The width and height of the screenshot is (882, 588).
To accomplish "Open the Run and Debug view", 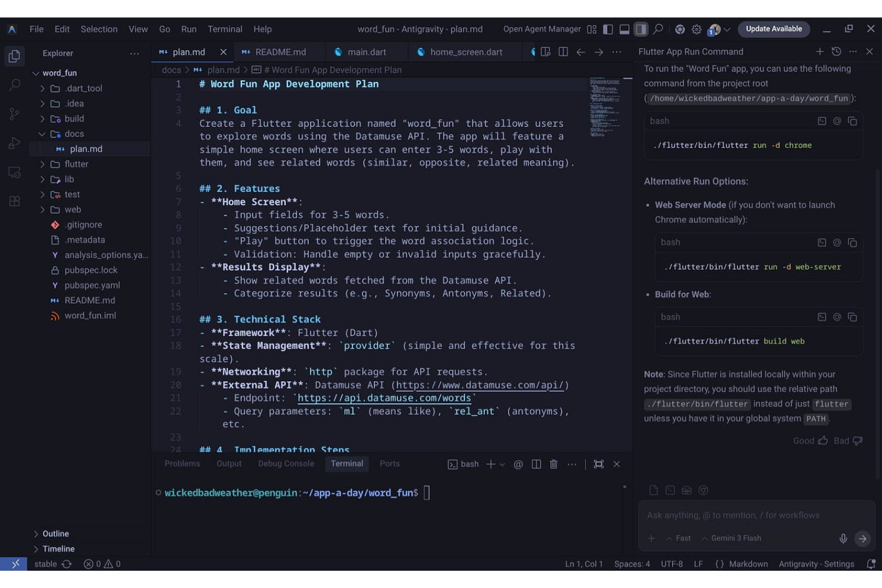I will click(x=14, y=142).
